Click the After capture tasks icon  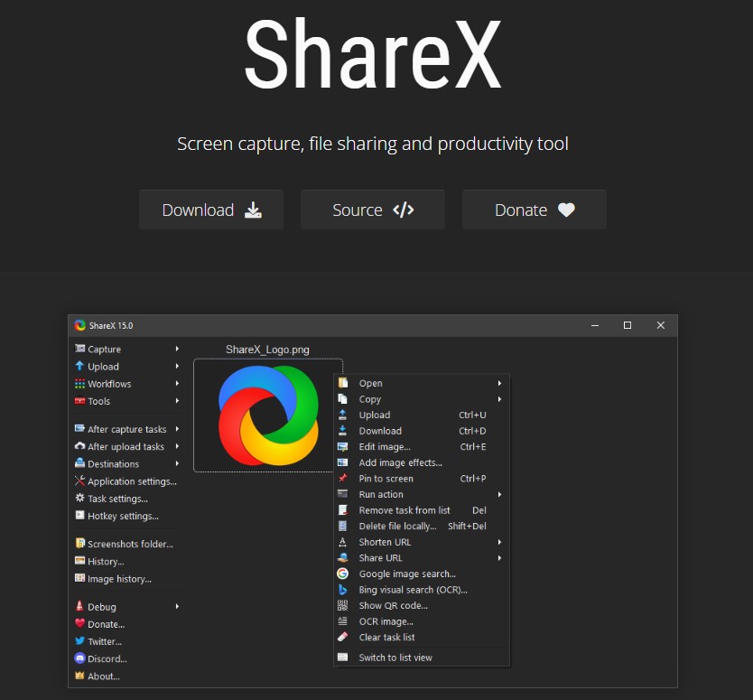79,428
